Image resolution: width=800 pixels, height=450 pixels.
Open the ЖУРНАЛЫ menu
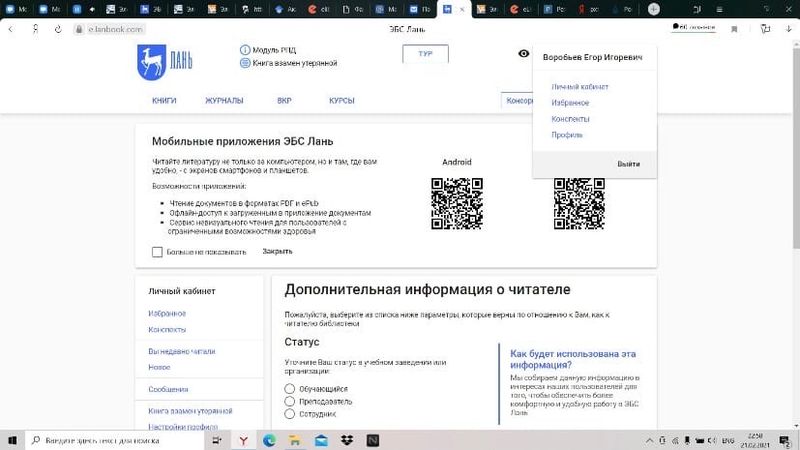point(224,101)
